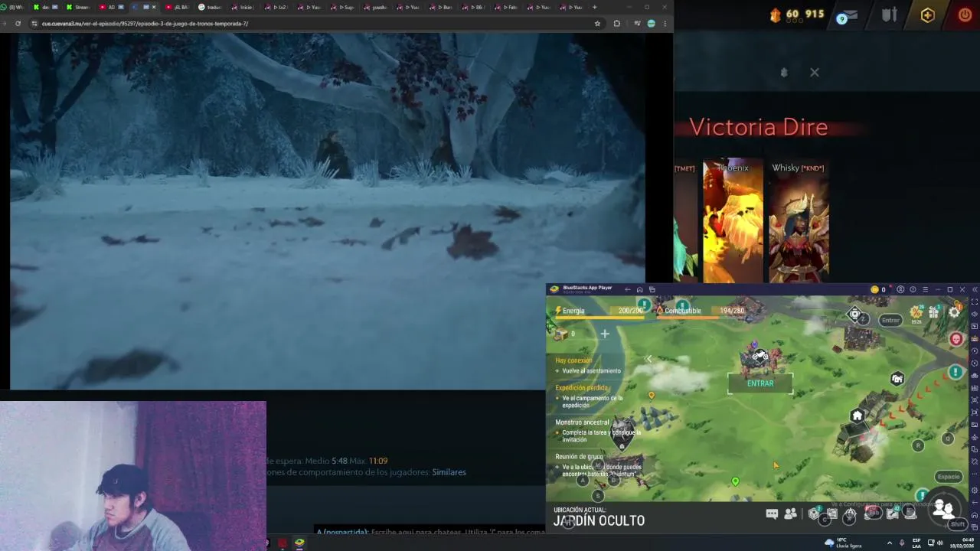Open the game settings gear icon
The width and height of the screenshot is (980, 551).
pyautogui.click(x=954, y=311)
